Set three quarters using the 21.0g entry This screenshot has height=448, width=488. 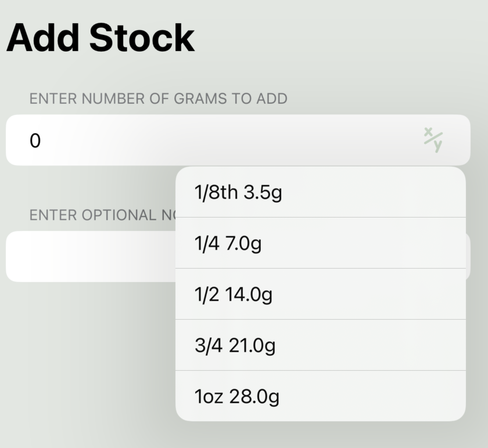[320, 346]
